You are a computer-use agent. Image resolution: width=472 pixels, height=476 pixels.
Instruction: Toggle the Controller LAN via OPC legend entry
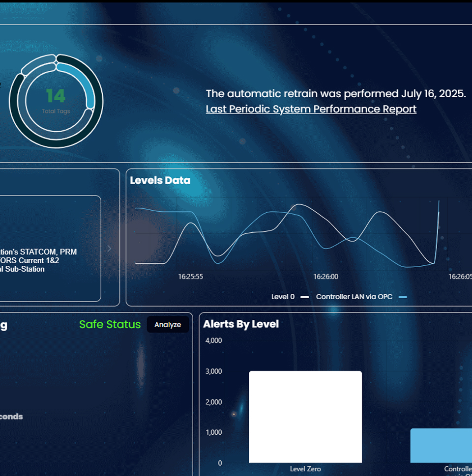[361, 297]
